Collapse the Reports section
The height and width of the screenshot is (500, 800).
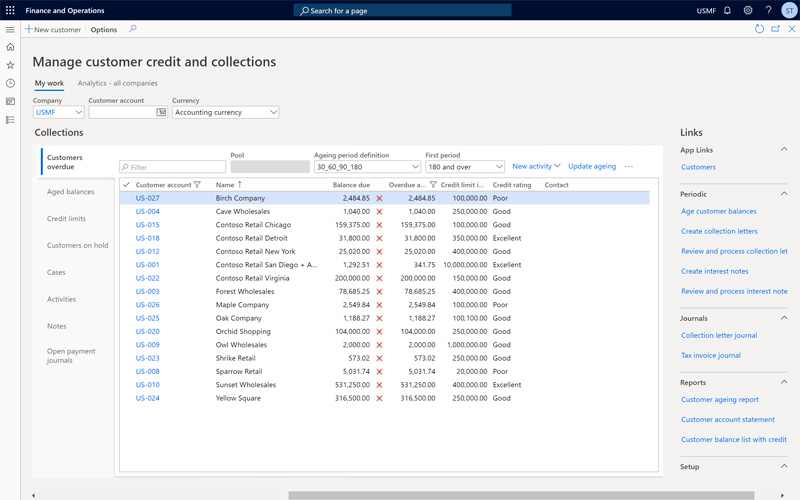[784, 382]
